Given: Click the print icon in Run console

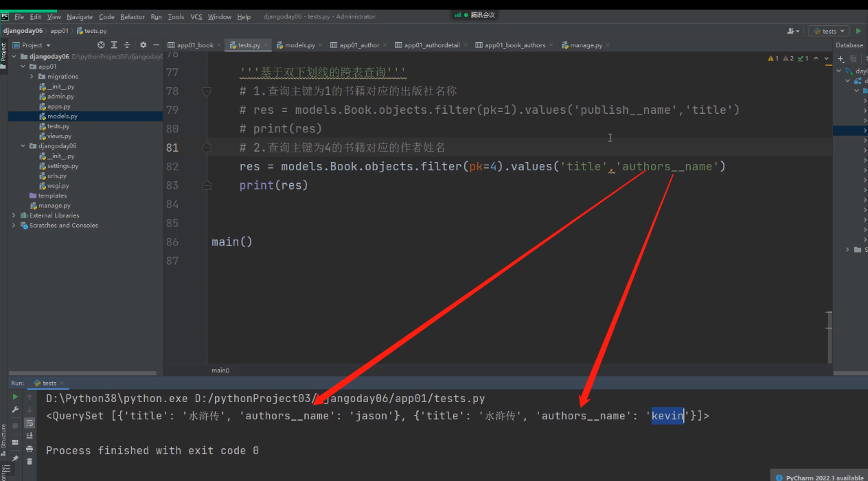Looking at the screenshot, I should 30,449.
